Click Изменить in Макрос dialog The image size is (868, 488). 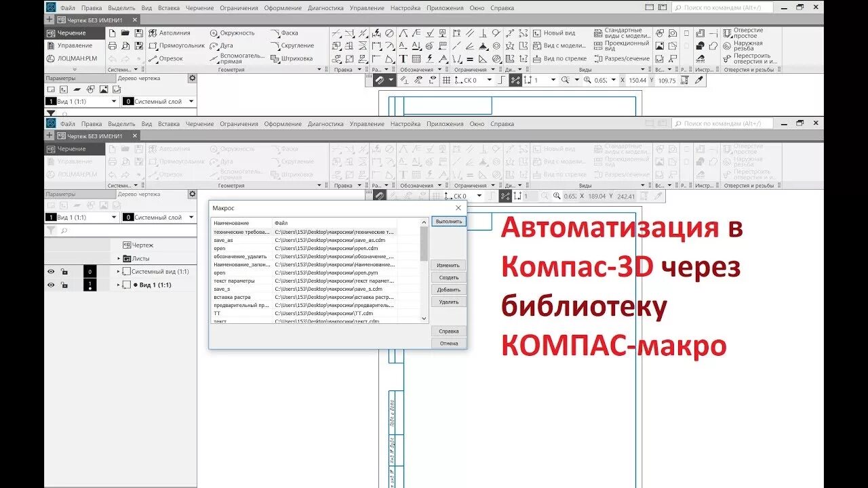point(448,265)
